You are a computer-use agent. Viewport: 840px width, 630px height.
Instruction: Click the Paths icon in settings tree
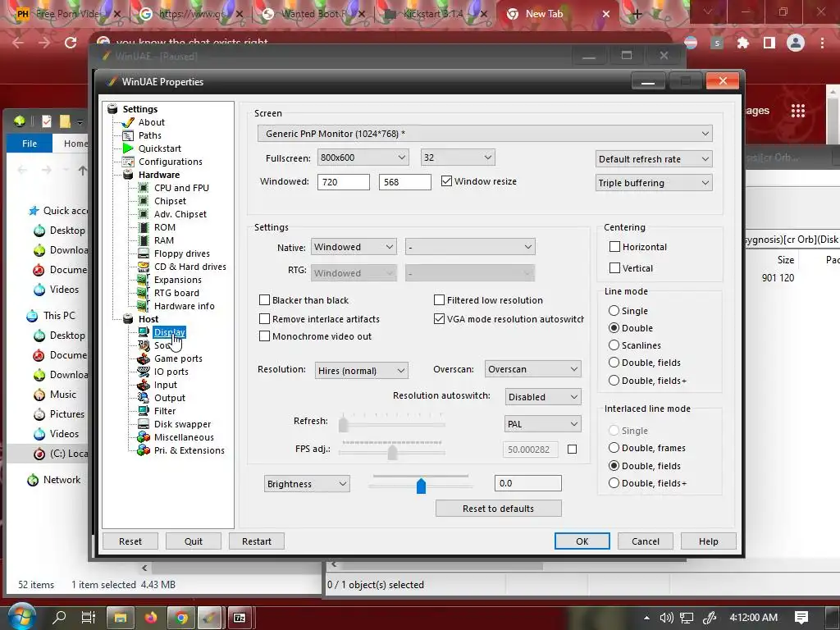128,135
